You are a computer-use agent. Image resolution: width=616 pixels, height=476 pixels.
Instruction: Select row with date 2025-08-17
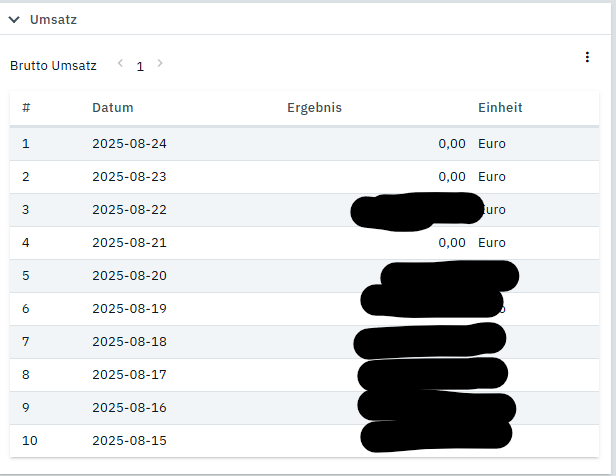click(x=304, y=375)
